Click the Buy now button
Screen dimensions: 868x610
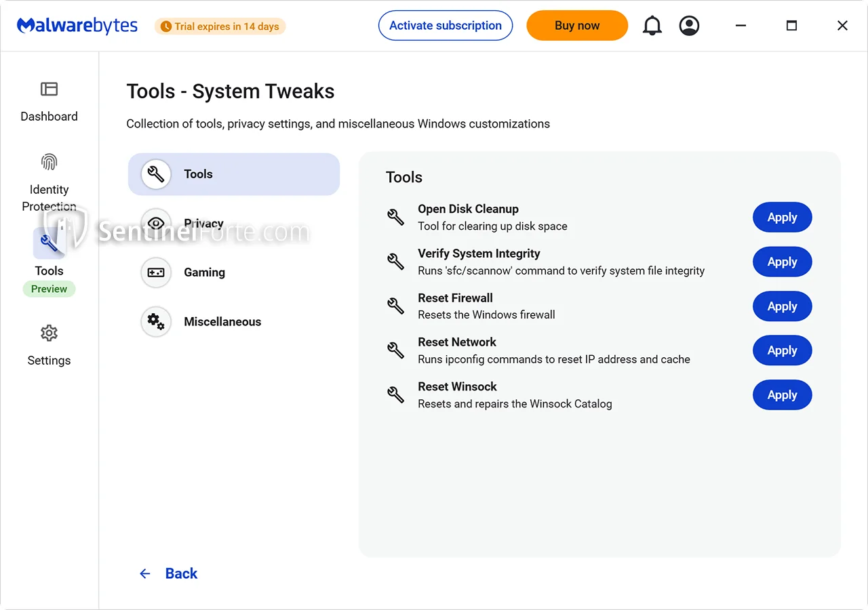[577, 26]
